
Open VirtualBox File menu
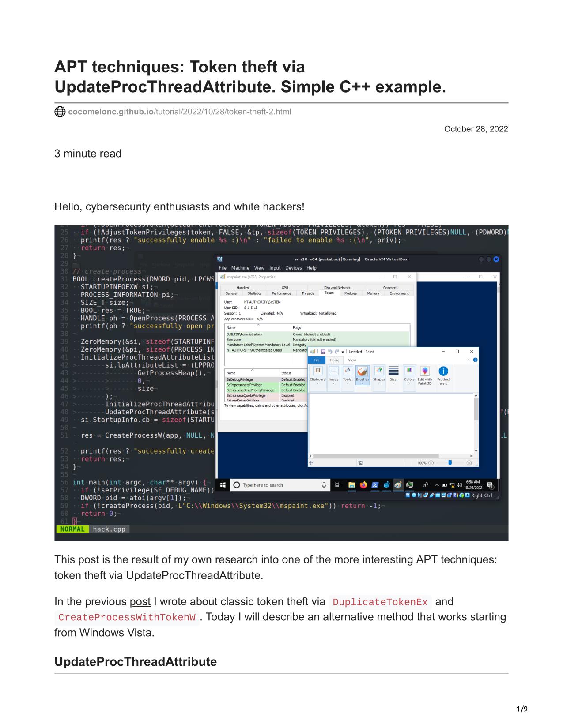223,268
